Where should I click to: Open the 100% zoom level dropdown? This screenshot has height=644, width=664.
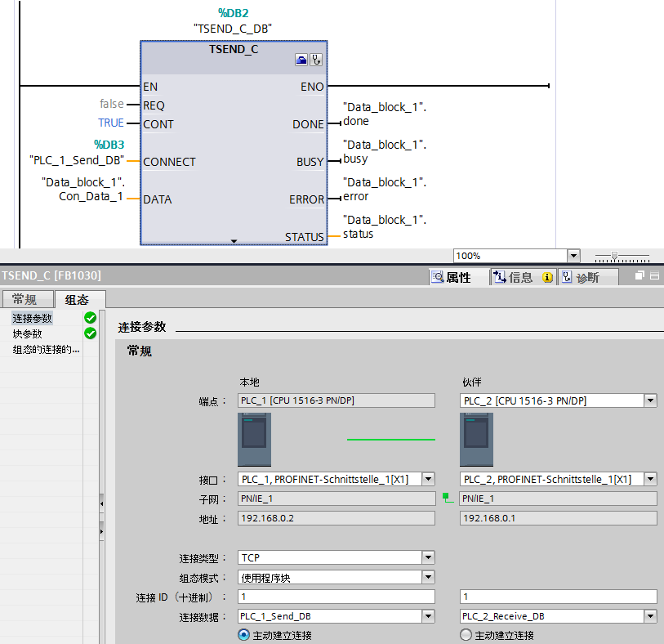coord(573,256)
